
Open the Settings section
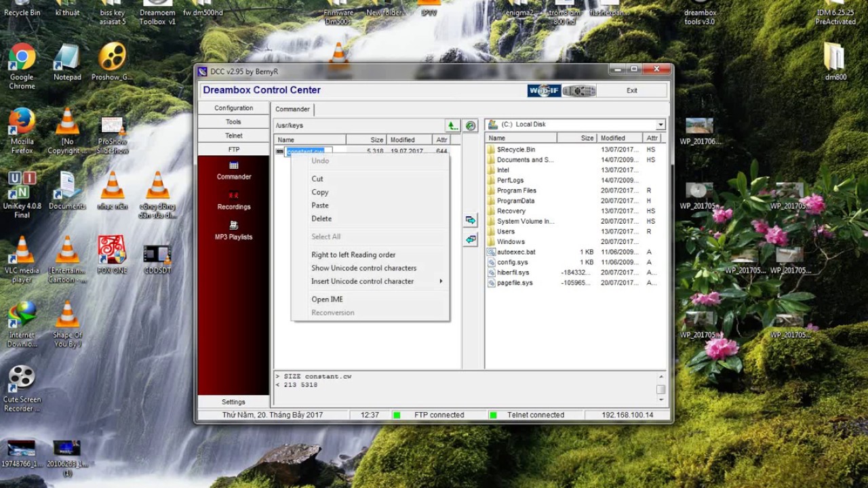tap(233, 402)
